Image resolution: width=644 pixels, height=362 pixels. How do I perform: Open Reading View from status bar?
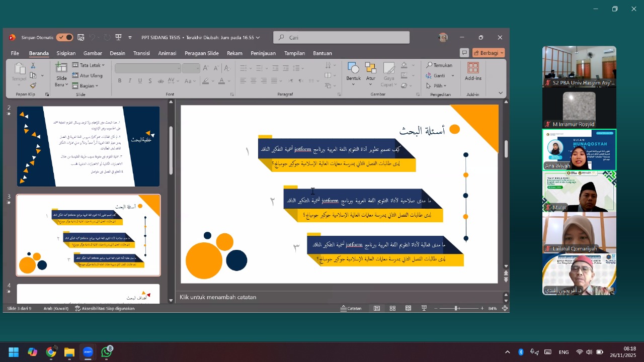(408, 308)
